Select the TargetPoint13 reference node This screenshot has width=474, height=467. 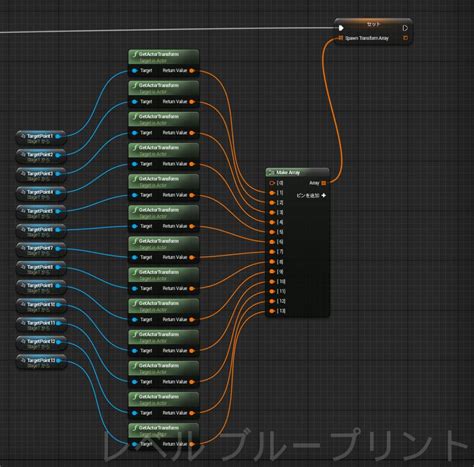41,362
